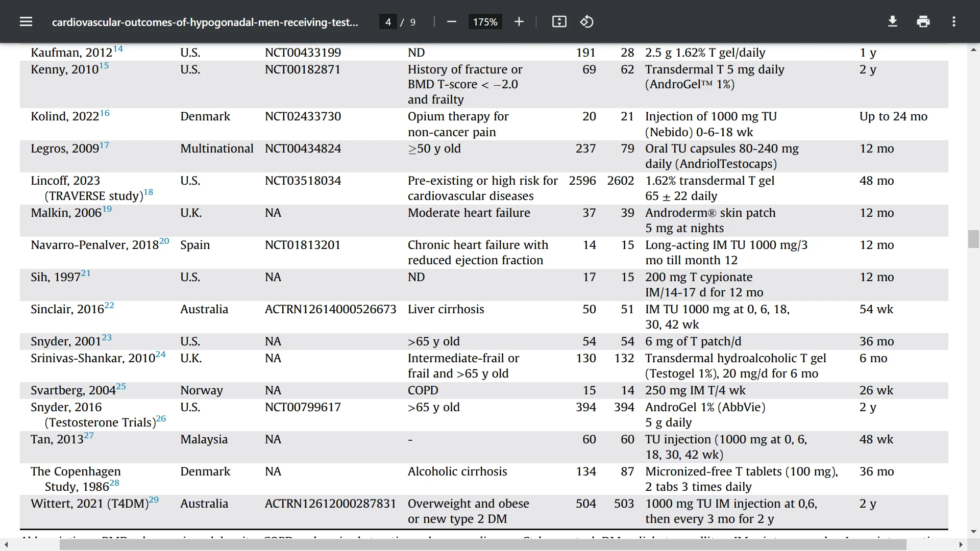Image resolution: width=980 pixels, height=551 pixels.
Task: Click sample size value 2602
Action: pos(621,181)
